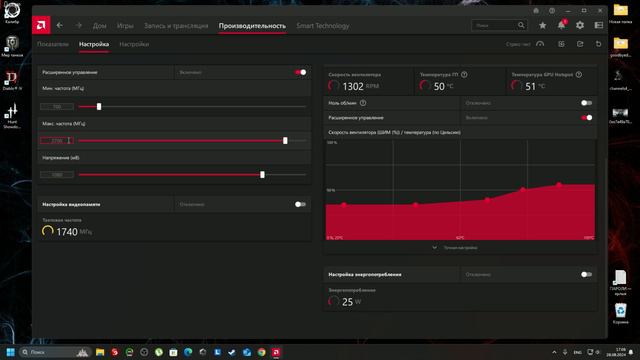This screenshot has width=640, height=360.
Task: Open File Explorer from the taskbar
Action: coord(100,352)
